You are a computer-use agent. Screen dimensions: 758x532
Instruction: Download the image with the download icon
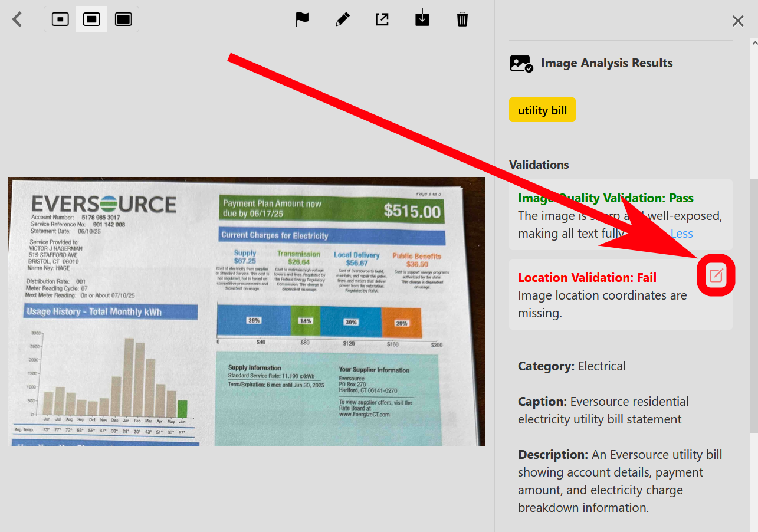[422, 19]
